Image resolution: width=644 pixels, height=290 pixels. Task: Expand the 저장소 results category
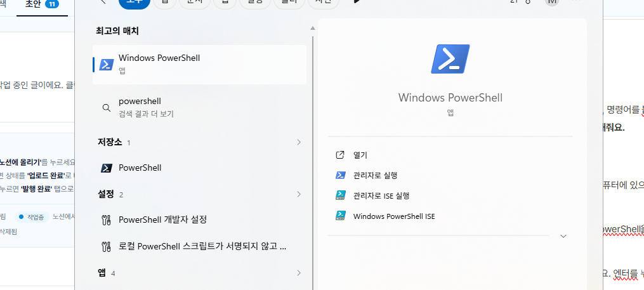299,143
